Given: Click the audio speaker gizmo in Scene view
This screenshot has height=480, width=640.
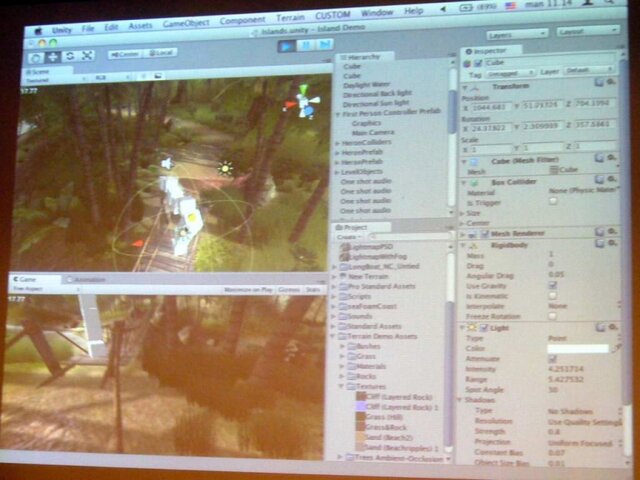Looking at the screenshot, I should [x=167, y=164].
